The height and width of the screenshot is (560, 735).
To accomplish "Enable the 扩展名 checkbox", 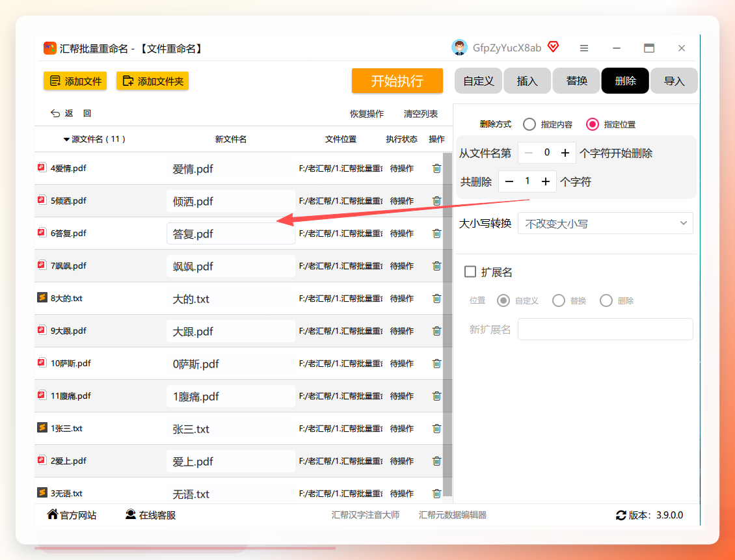I will click(x=470, y=272).
